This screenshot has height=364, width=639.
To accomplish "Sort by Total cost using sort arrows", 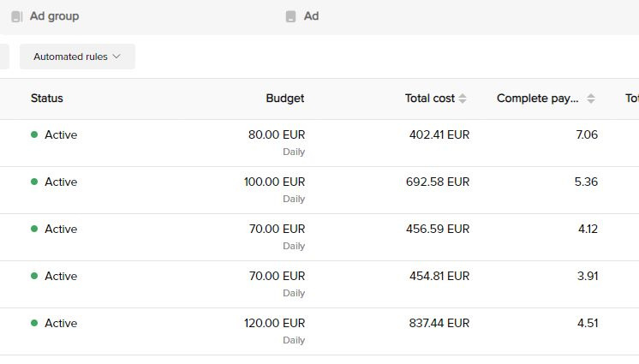I will pos(463,98).
